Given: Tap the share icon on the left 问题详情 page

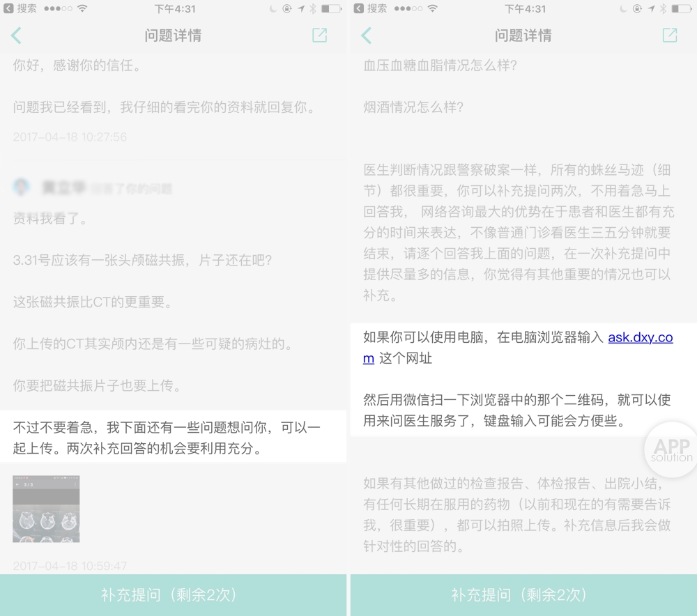Looking at the screenshot, I should [x=319, y=36].
